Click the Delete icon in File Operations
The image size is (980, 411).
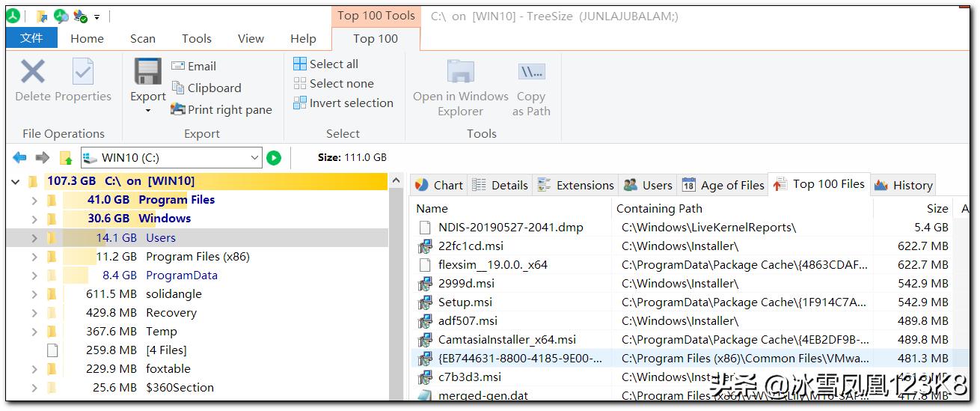tap(32, 73)
